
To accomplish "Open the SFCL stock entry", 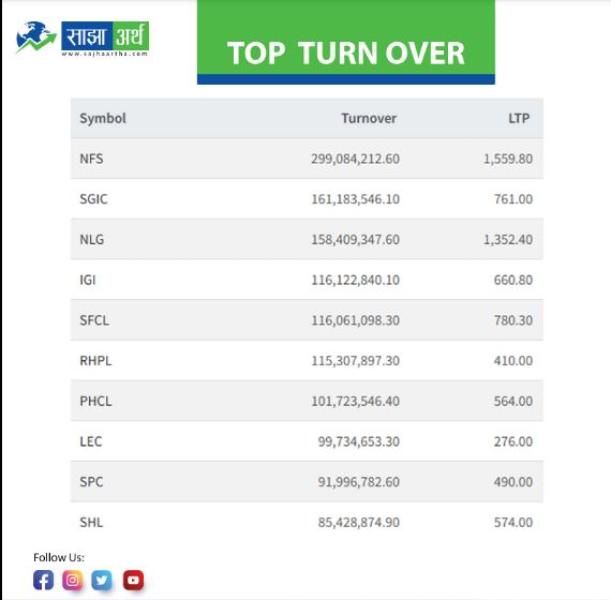I will click(x=95, y=320).
